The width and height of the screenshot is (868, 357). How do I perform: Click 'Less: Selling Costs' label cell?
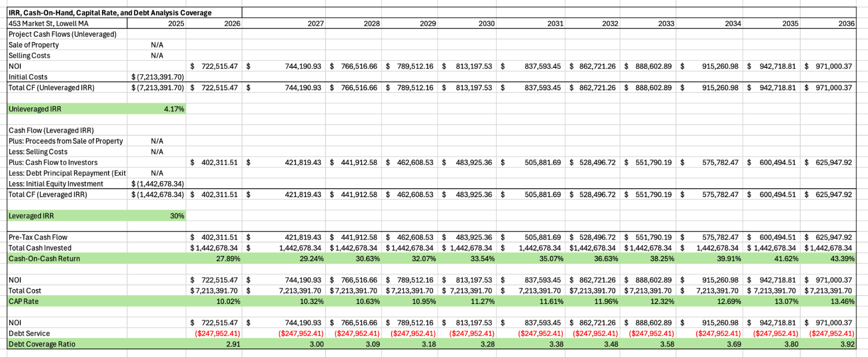[67, 152]
